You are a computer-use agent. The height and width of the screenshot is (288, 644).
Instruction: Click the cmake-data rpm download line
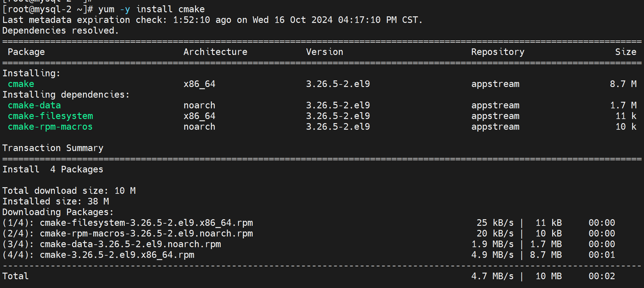pos(130,244)
